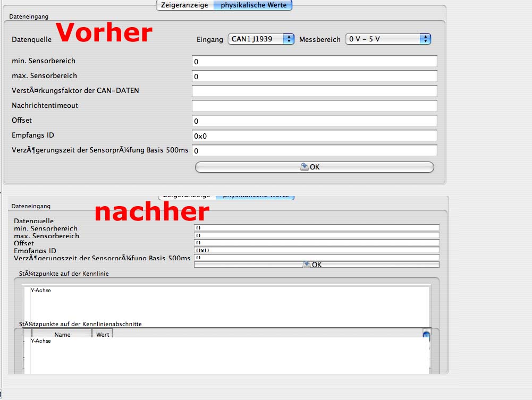
Task: Click the Dateneingang group title of the bottom panel
Action: click(31, 206)
